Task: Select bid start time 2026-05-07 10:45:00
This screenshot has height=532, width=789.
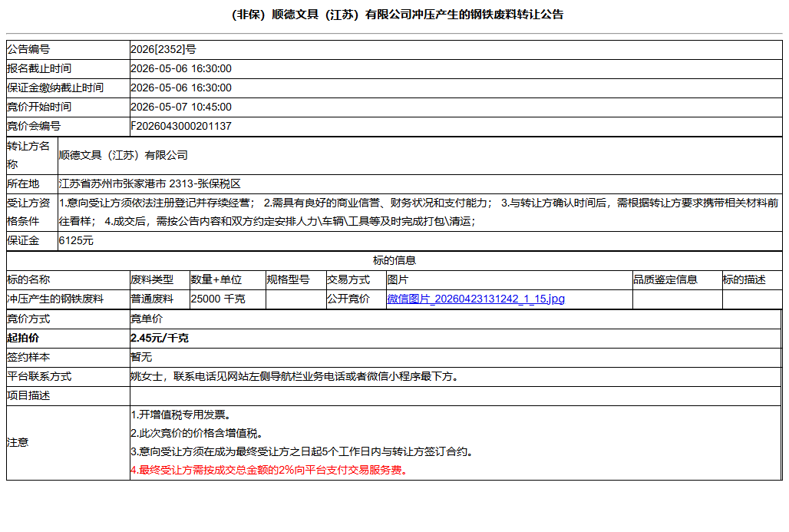Action: [181, 107]
